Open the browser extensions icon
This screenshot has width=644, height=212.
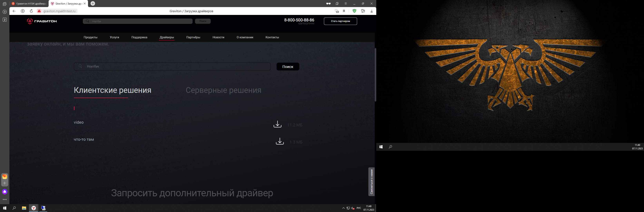(363, 11)
